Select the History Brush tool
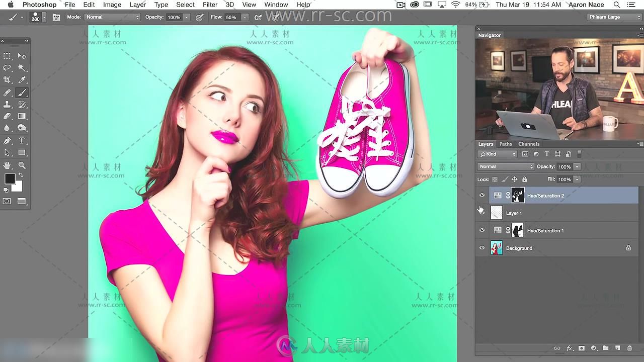The image size is (644, 362). coord(22,105)
